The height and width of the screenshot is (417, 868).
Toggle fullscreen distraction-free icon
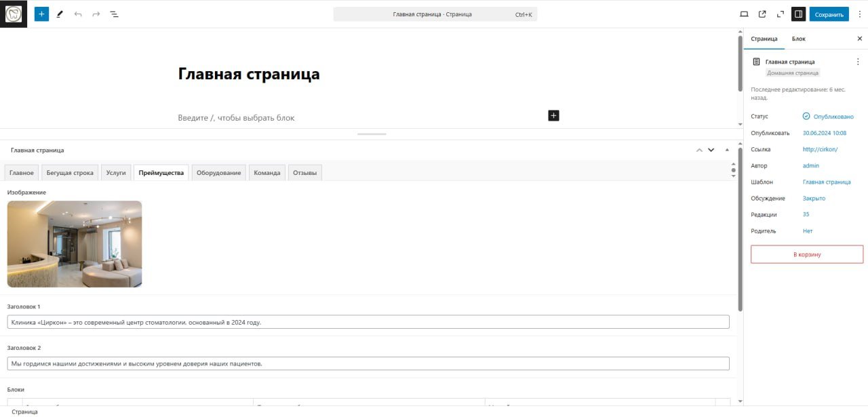[781, 14]
